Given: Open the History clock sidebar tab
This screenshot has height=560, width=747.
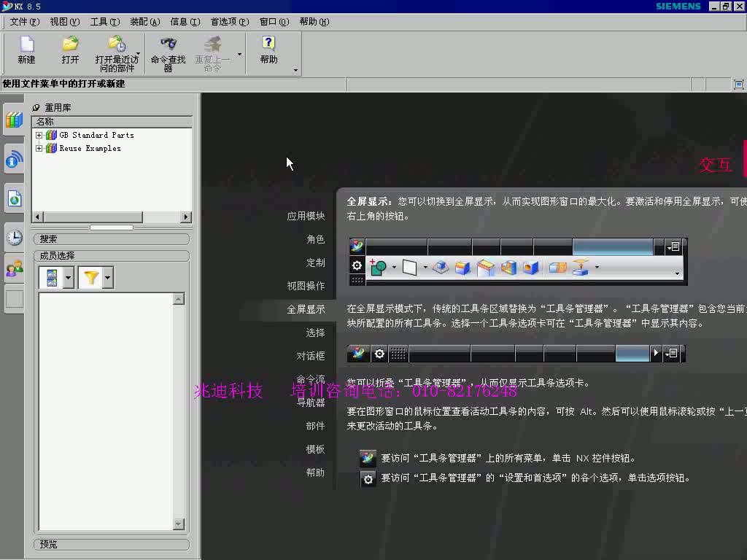Looking at the screenshot, I should click(14, 237).
